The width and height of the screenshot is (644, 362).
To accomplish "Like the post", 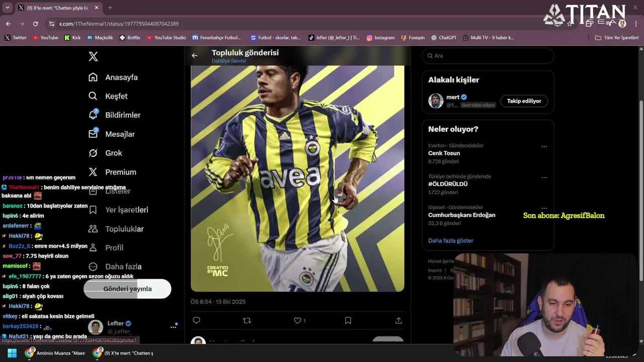I will (x=297, y=320).
